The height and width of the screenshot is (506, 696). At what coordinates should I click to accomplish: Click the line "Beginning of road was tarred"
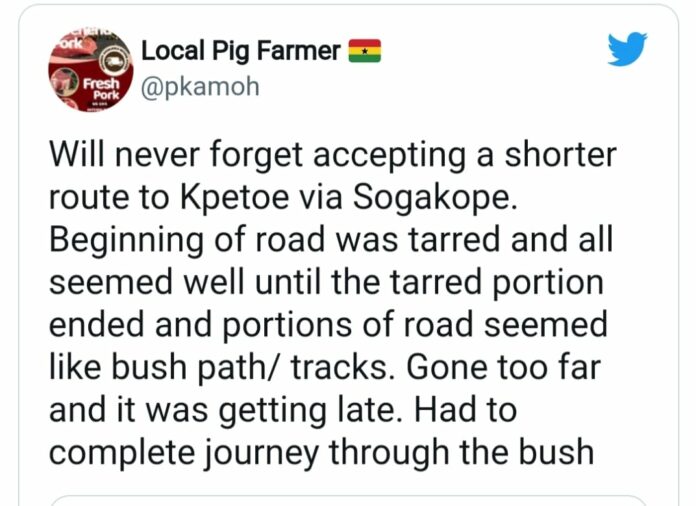(x=333, y=240)
